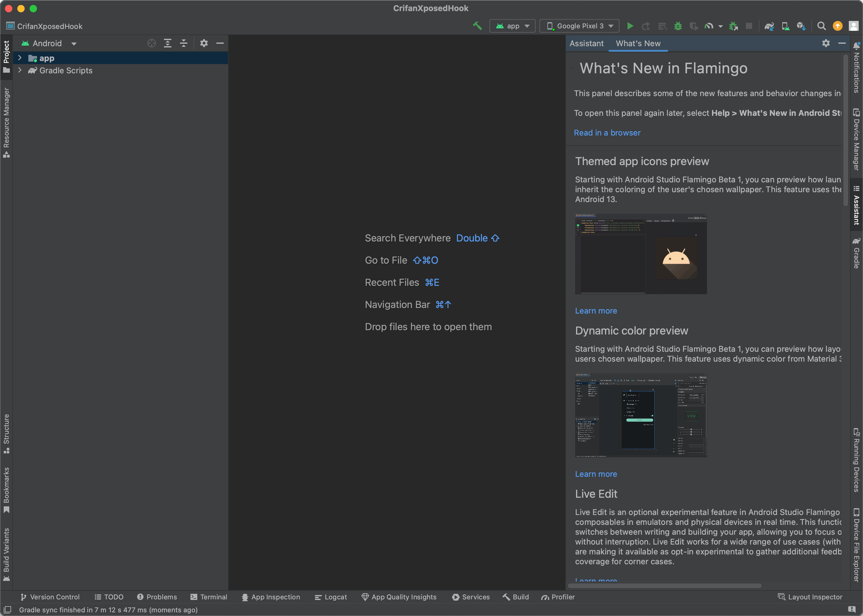Open the Google Pixel 3 device dropdown
This screenshot has width=863, height=616.
point(579,26)
